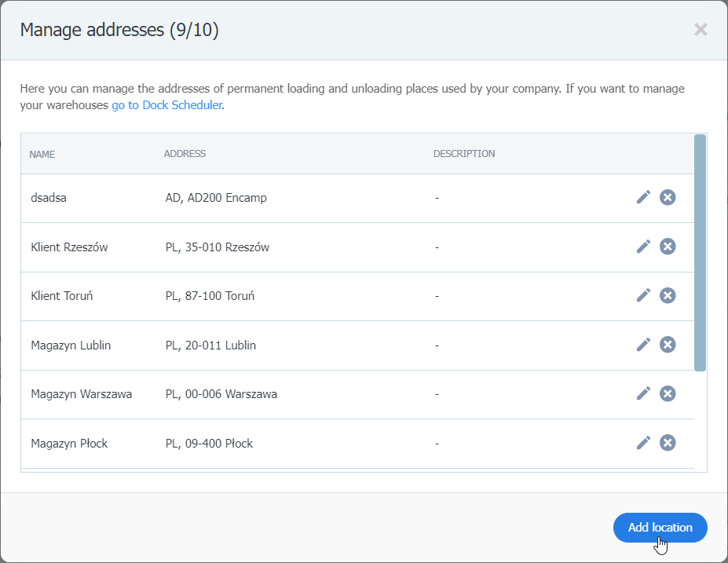Edit the Klient Rzeszów address
The image size is (728, 563).
(643, 247)
